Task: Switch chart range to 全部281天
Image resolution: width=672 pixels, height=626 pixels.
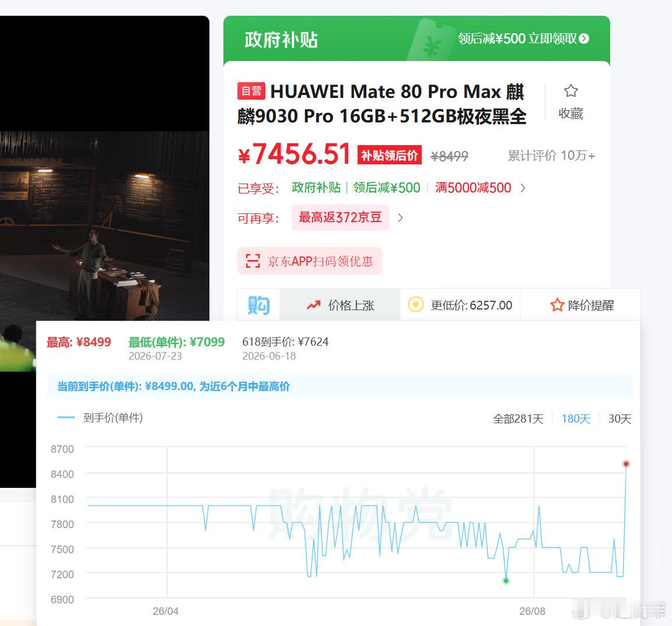Action: [518, 418]
